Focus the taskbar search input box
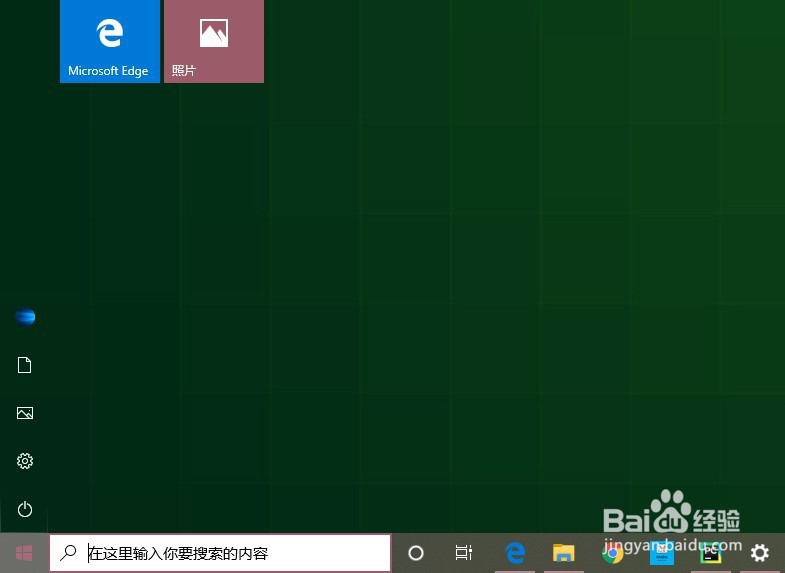 pyautogui.click(x=220, y=553)
